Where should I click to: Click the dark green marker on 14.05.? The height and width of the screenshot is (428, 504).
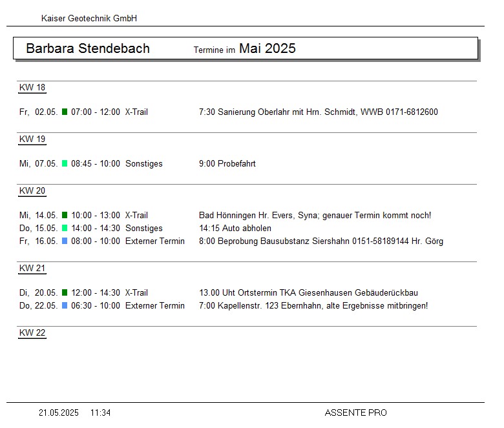tap(65, 216)
